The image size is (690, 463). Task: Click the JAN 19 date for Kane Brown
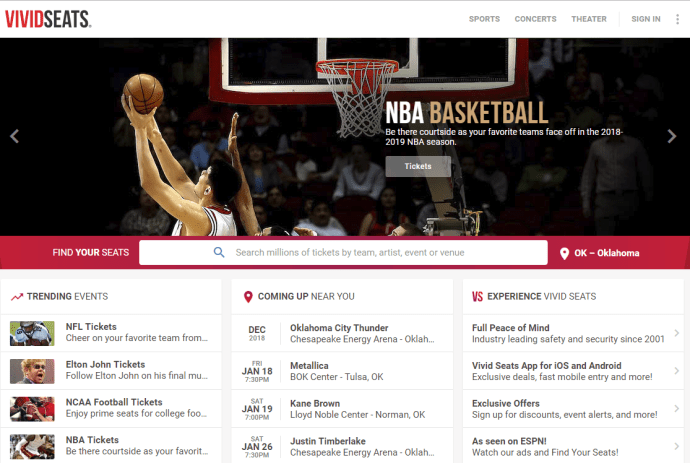click(x=257, y=409)
